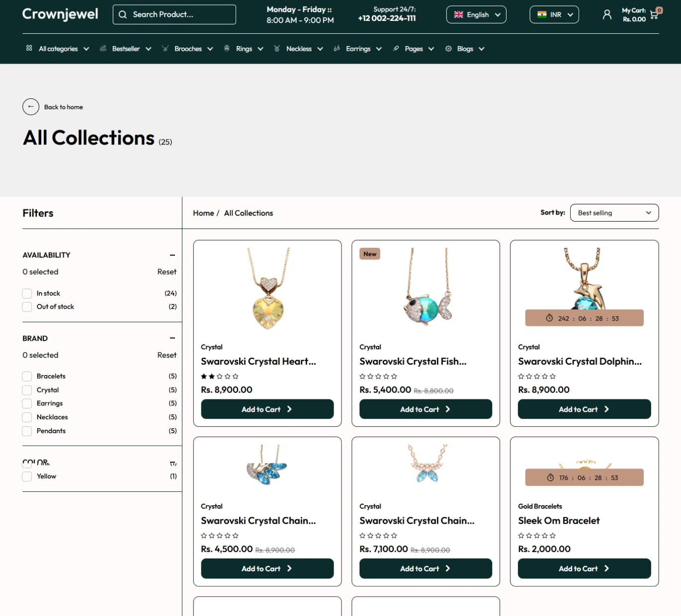The image size is (681, 616).
Task: Open the English language dropdown
Action: [x=476, y=15]
